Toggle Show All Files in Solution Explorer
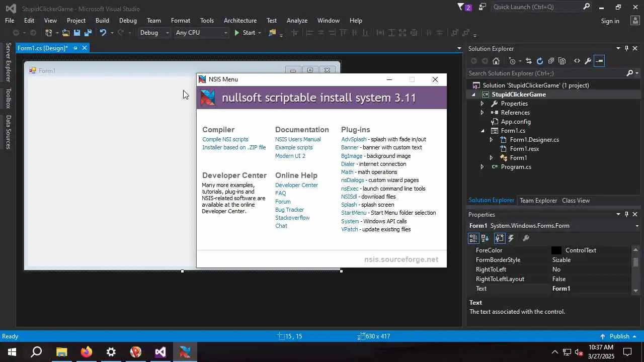Image resolution: width=644 pixels, height=362 pixels. tap(562, 61)
